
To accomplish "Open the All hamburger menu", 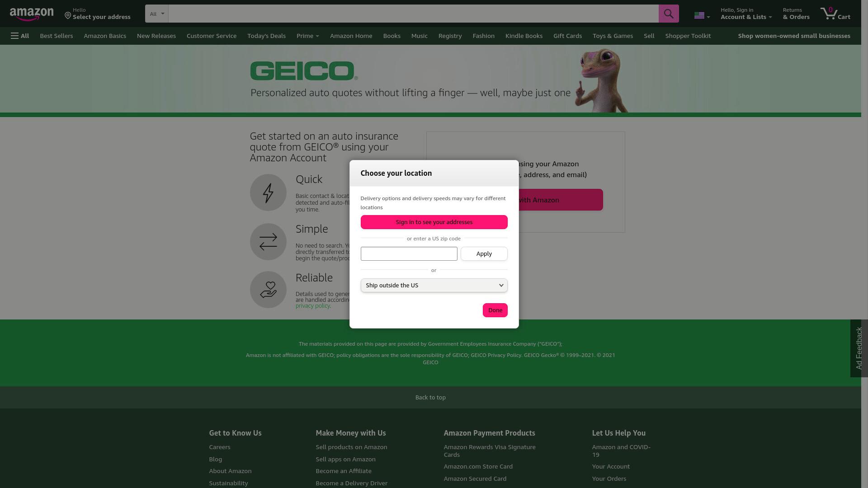I will tap(20, 36).
